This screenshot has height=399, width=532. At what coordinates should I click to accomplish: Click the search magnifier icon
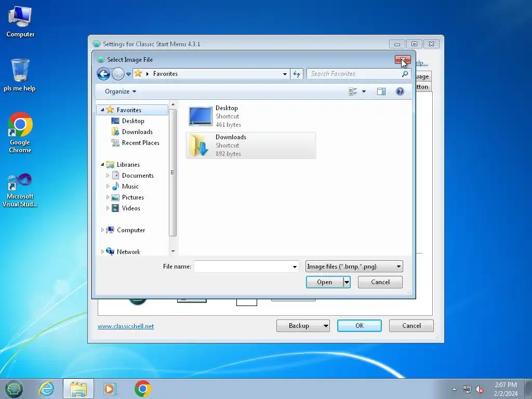(405, 74)
